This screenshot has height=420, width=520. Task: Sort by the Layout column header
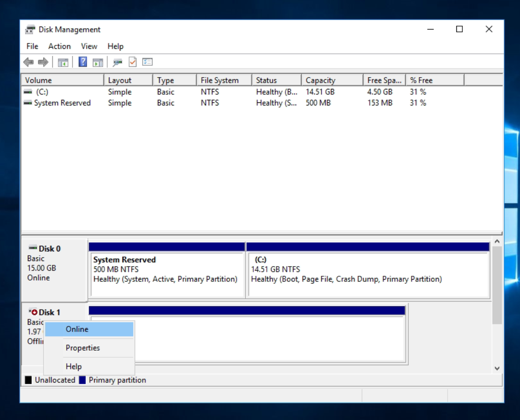click(128, 80)
